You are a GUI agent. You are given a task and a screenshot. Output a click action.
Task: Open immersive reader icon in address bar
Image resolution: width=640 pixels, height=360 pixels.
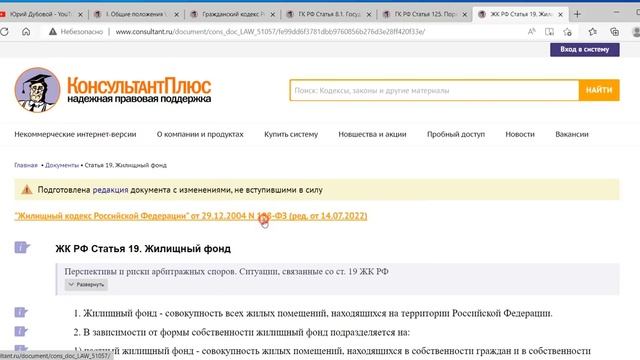pyautogui.click(x=549, y=31)
